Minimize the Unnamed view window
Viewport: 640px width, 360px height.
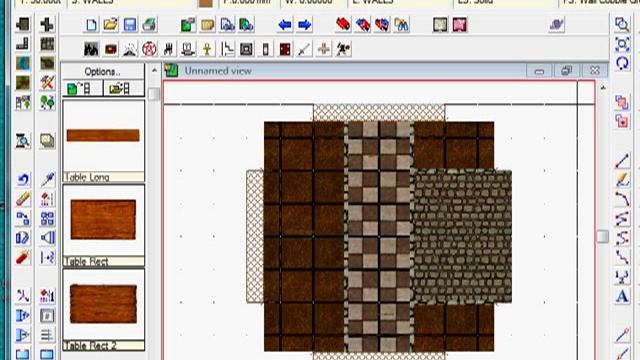(539, 71)
